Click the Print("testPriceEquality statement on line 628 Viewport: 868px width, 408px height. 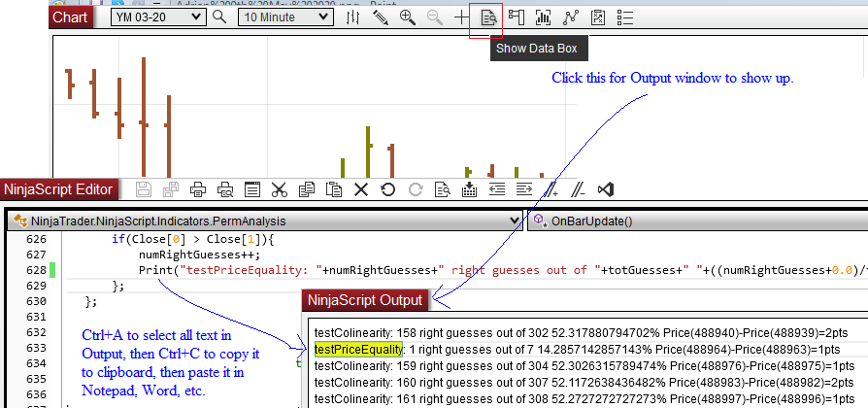click(503, 270)
